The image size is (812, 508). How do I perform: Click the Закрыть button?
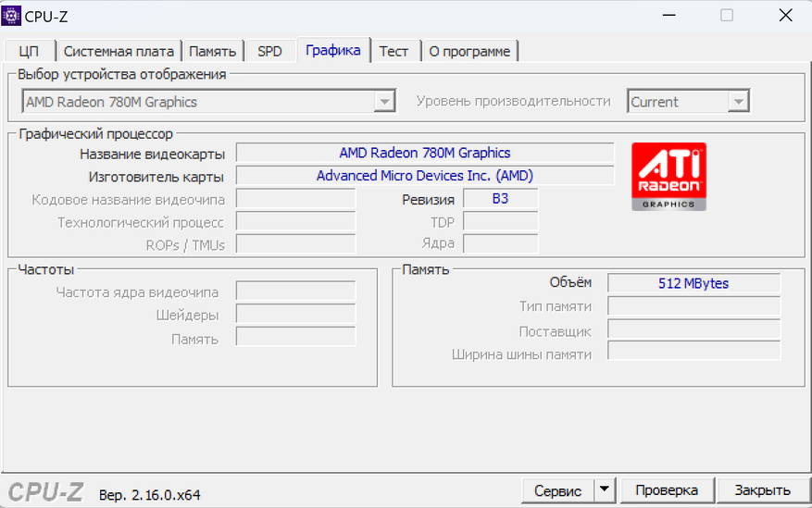tap(763, 489)
